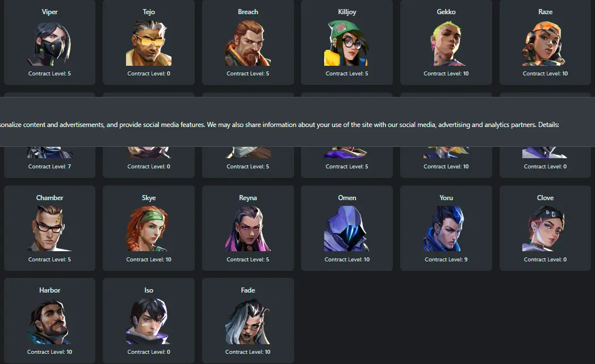Click the Killjoy name heading
The width and height of the screenshot is (595, 364).
click(347, 12)
